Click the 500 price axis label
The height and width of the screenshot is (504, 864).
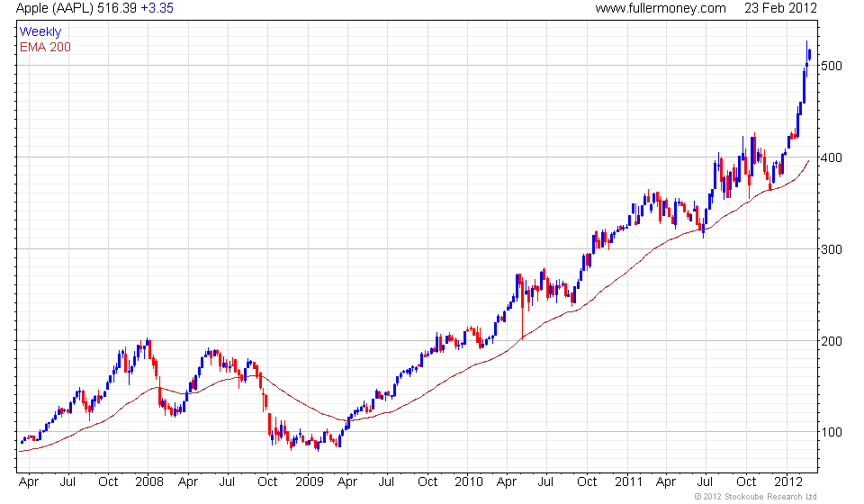pyautogui.click(x=832, y=66)
